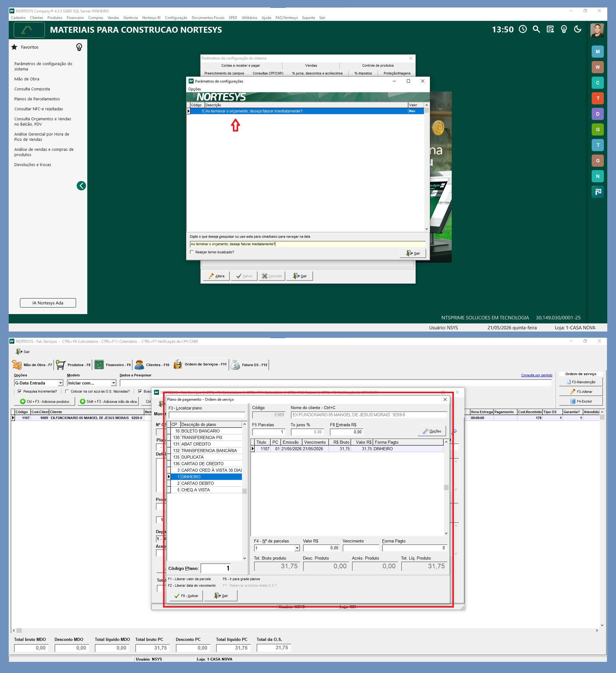Select the C avatar in the right sidebar
616x673 pixels.
[598, 83]
